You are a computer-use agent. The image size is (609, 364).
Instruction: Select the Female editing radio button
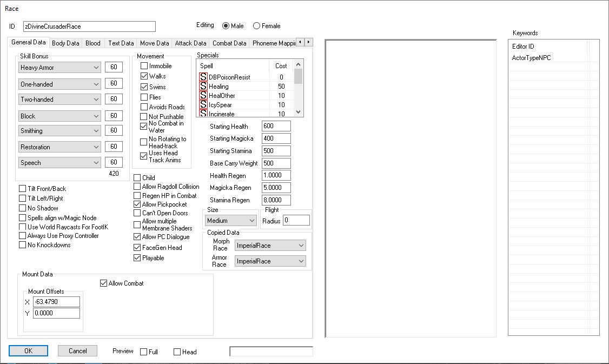tap(256, 26)
